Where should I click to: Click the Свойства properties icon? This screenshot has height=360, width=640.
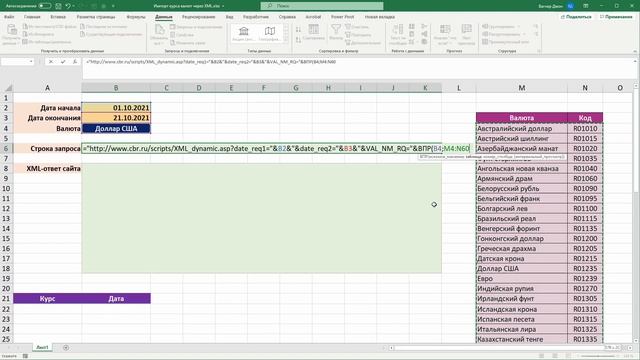[173, 35]
